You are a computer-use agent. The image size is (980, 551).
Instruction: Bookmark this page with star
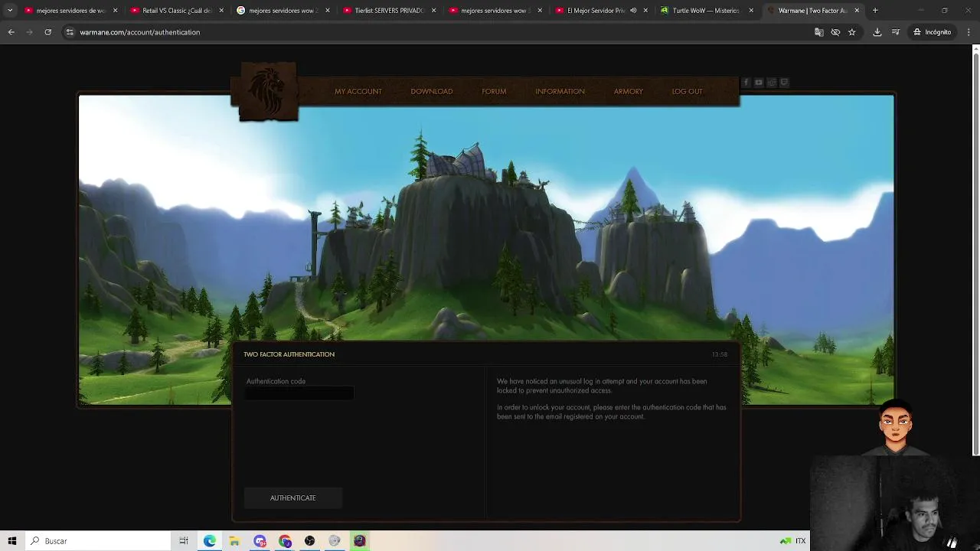click(851, 32)
